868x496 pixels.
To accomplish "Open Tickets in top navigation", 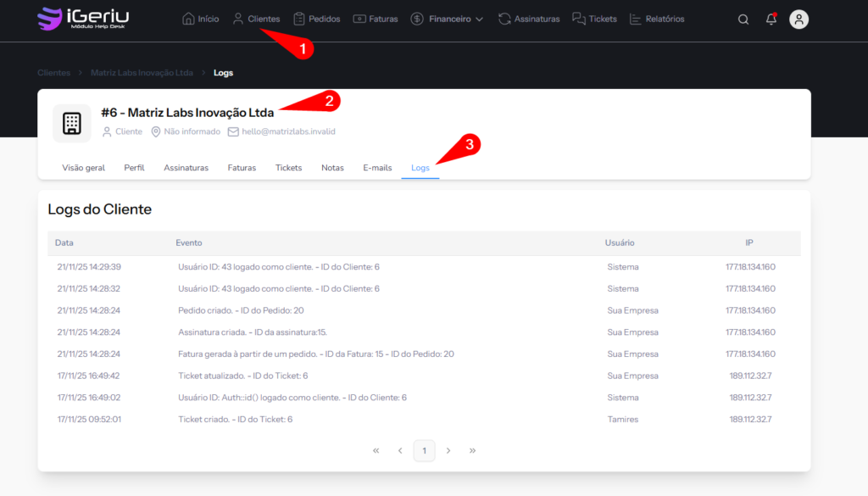I will [594, 19].
